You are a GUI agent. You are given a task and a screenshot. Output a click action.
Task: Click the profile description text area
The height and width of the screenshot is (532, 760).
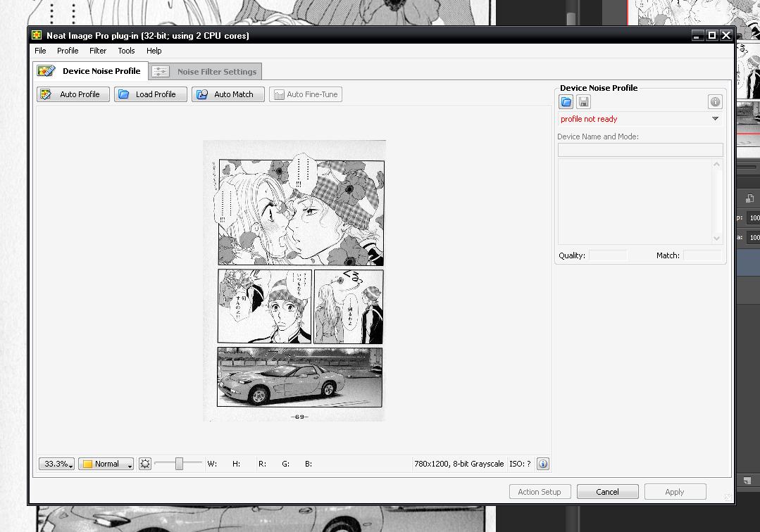pyautogui.click(x=635, y=201)
